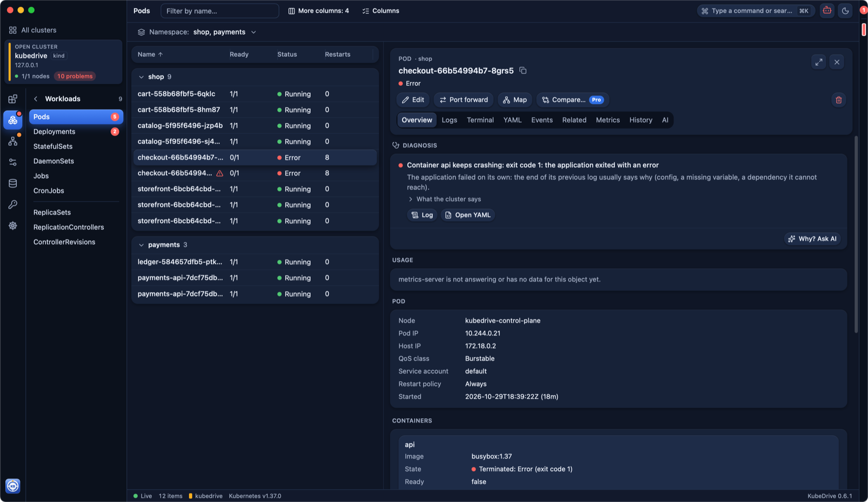Delete the pod with the trash icon
This screenshot has width=868, height=502.
[839, 100]
